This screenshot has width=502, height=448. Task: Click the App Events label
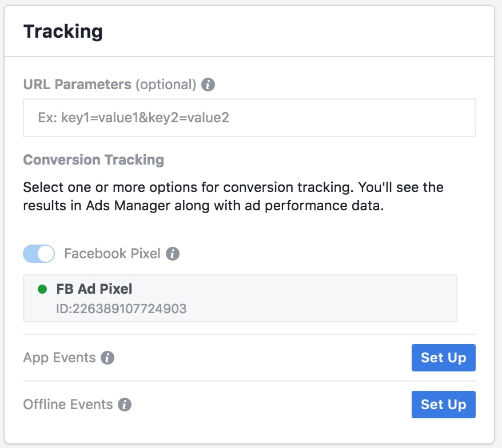click(x=59, y=358)
